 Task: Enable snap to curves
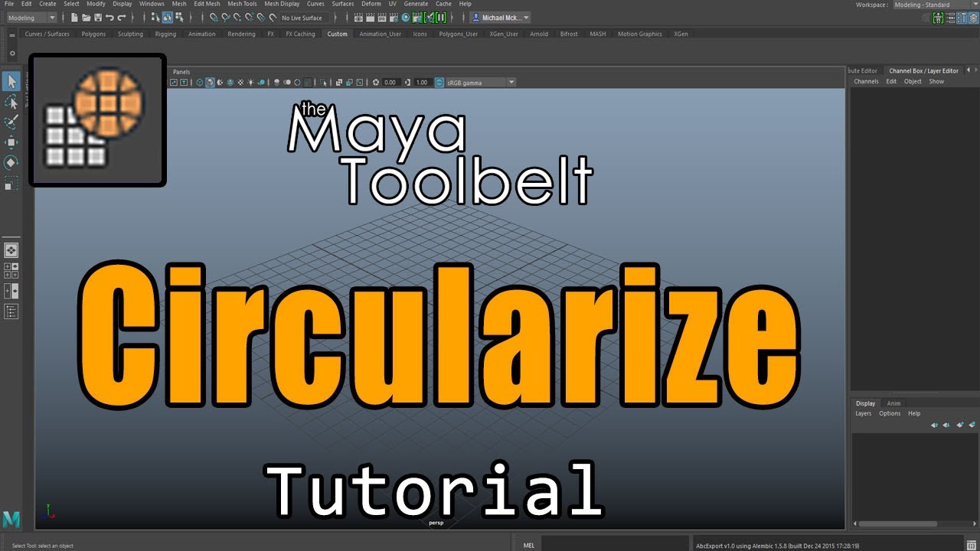226,18
